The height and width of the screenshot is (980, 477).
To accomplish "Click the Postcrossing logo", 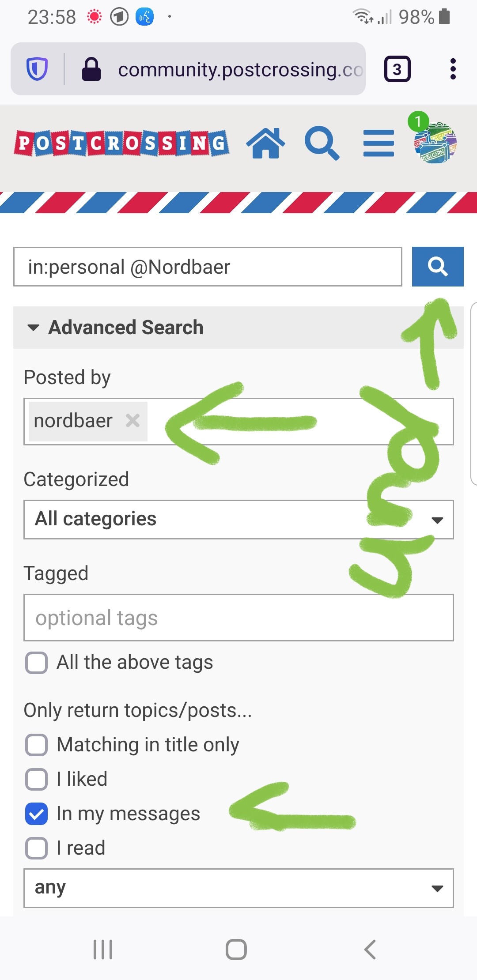I will coord(121,143).
